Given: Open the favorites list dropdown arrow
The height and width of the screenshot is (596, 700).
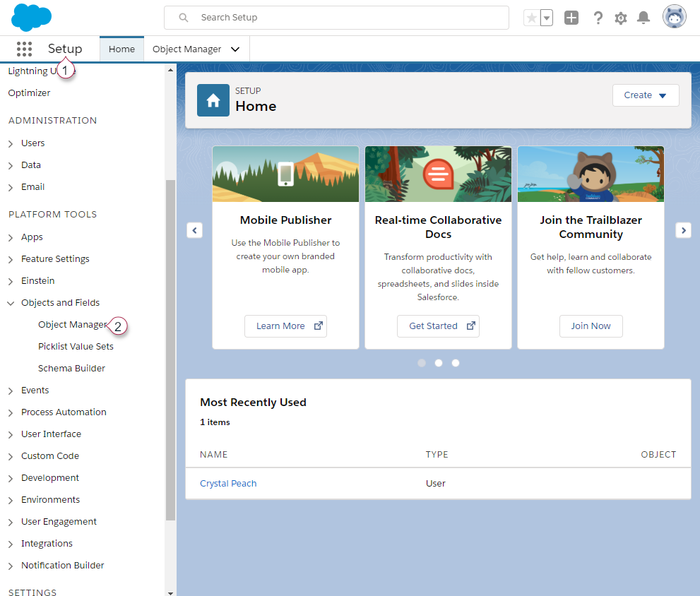Looking at the screenshot, I should [547, 18].
